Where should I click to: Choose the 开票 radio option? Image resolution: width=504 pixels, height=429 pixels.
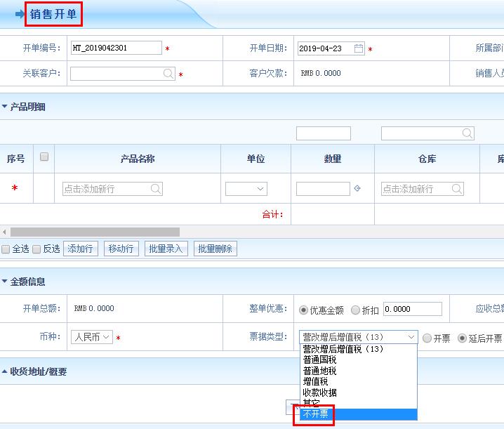pos(427,338)
